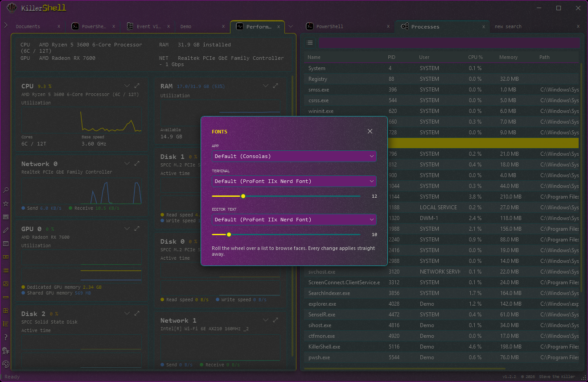Open the Terminal font dropdown
The width and height of the screenshot is (588, 382).
point(294,181)
